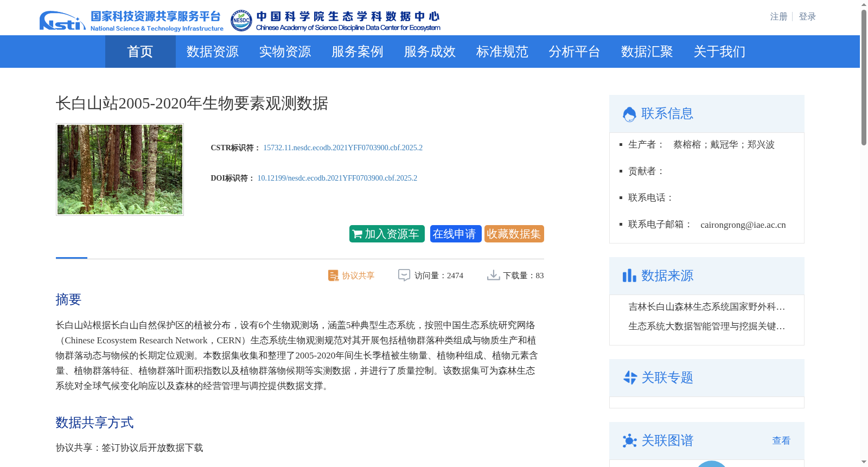Click the 联系信息 panel heading
This screenshot has width=868, height=467.
coord(667,113)
